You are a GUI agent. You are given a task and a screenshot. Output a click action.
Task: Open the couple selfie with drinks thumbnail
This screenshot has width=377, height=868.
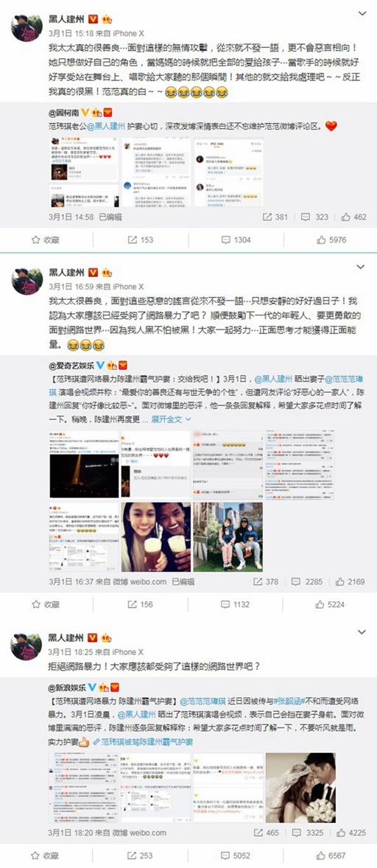(155, 537)
